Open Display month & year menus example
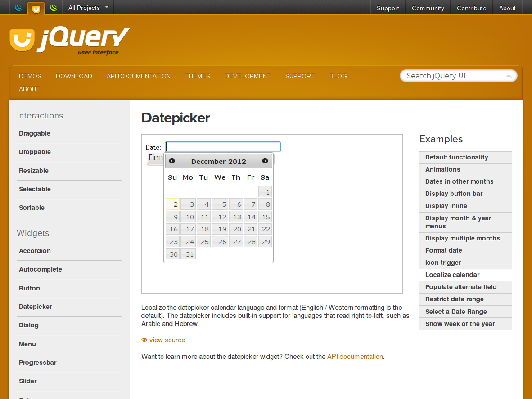The width and height of the screenshot is (532, 399). (465, 222)
